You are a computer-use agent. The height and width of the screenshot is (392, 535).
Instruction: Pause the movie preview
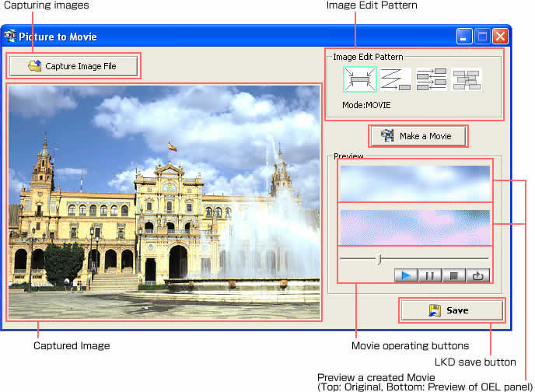429,275
